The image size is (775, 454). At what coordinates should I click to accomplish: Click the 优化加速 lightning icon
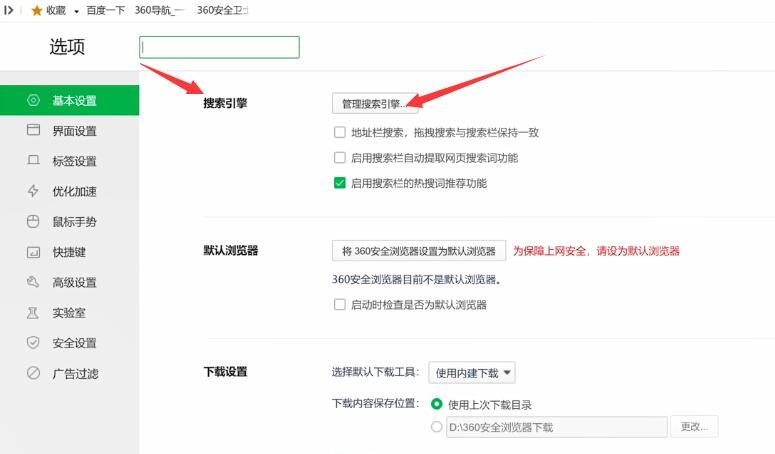point(33,191)
